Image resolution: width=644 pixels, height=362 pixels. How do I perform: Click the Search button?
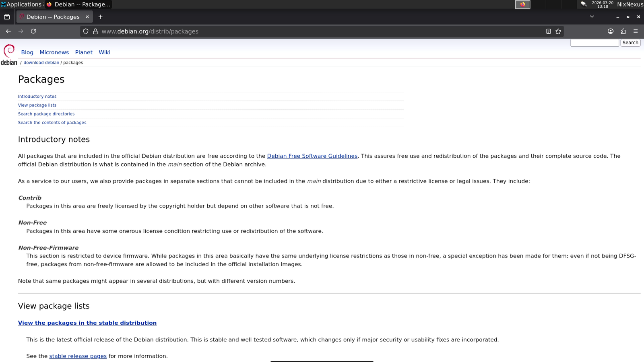[x=630, y=43]
